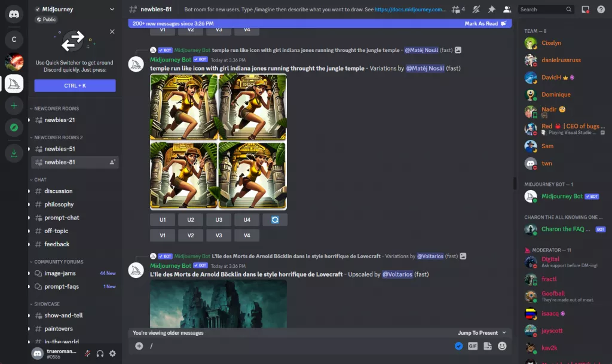
Task: Open the Inbox icon
Action: pyautogui.click(x=586, y=10)
